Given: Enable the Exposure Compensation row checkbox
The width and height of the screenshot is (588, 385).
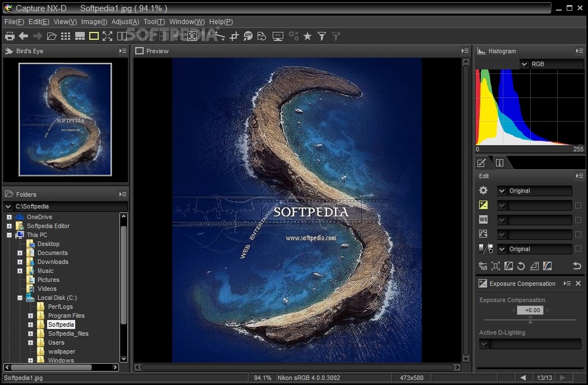Looking at the screenshot, I should (578, 205).
